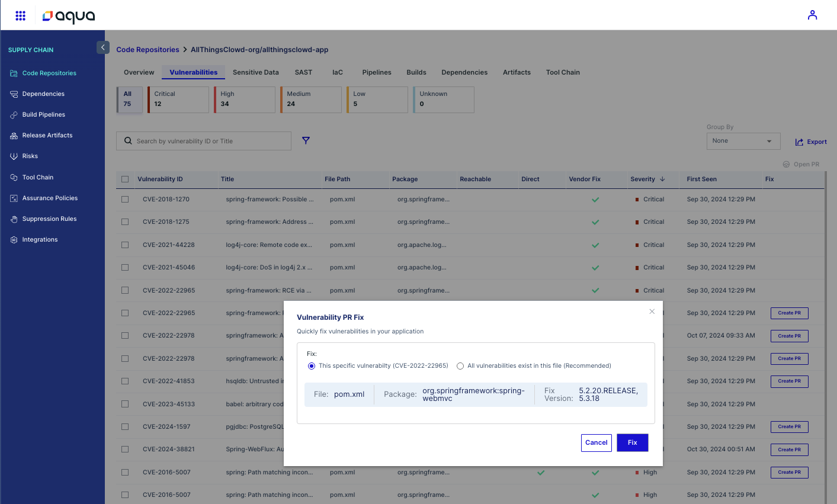
Task: Click Create PR for CVE-2024-1597
Action: (x=789, y=427)
